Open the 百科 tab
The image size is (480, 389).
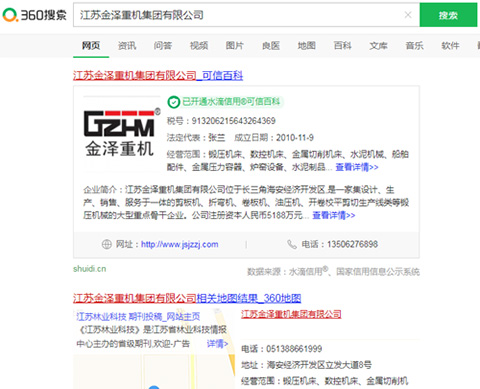pos(343,46)
